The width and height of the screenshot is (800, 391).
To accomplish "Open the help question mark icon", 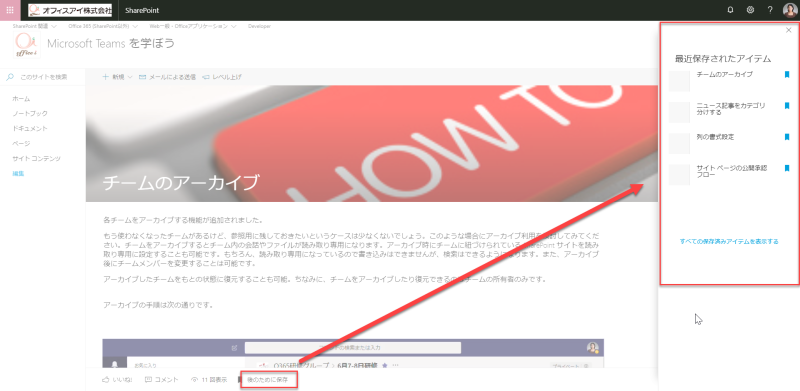I will click(770, 10).
